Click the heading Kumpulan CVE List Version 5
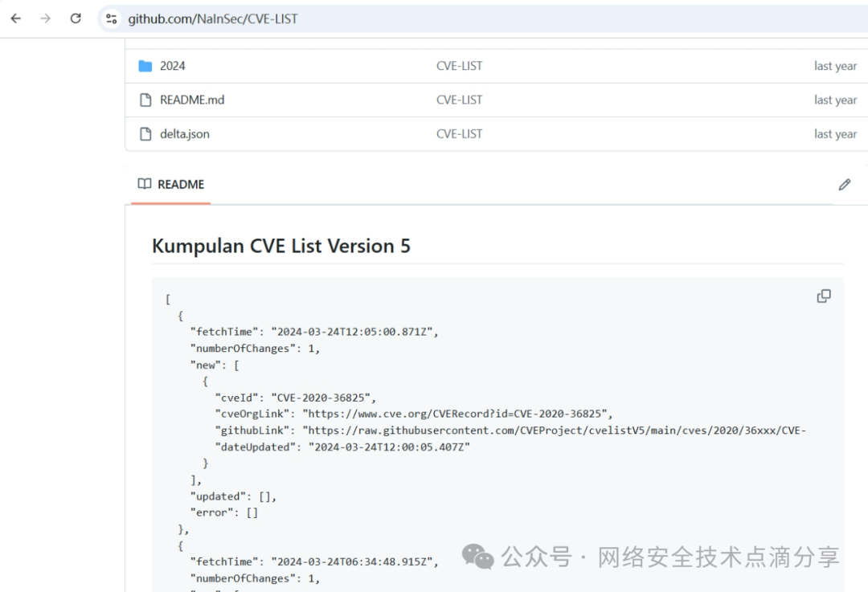 tap(281, 247)
